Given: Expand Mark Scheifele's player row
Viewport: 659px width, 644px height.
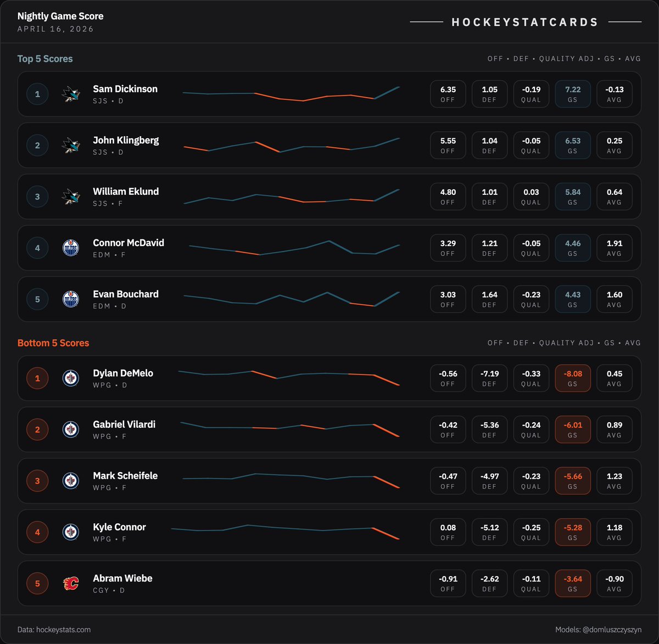Looking at the screenshot, I should click(x=329, y=480).
